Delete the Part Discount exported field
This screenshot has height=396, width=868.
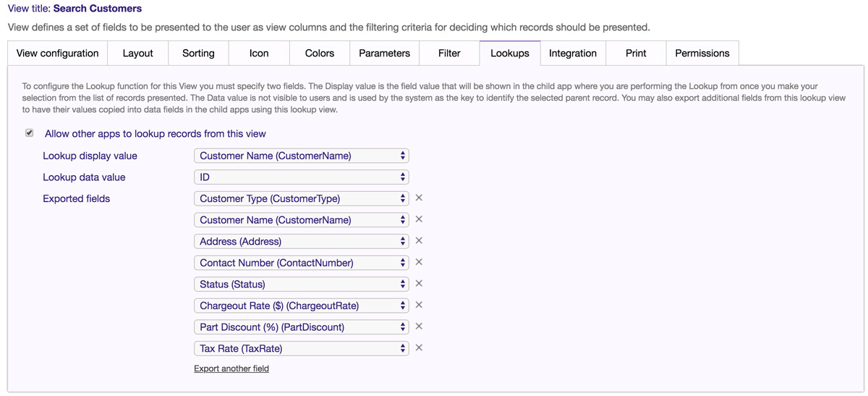coord(419,327)
